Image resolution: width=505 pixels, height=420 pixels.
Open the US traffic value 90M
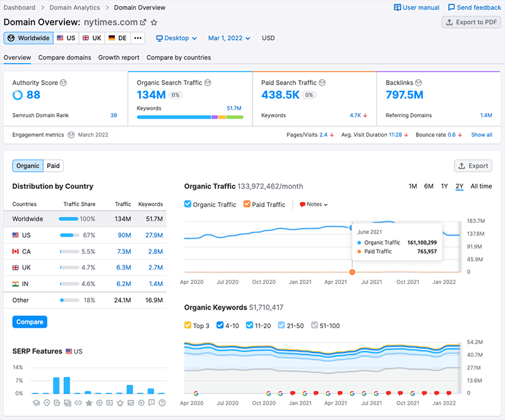pyautogui.click(x=124, y=235)
